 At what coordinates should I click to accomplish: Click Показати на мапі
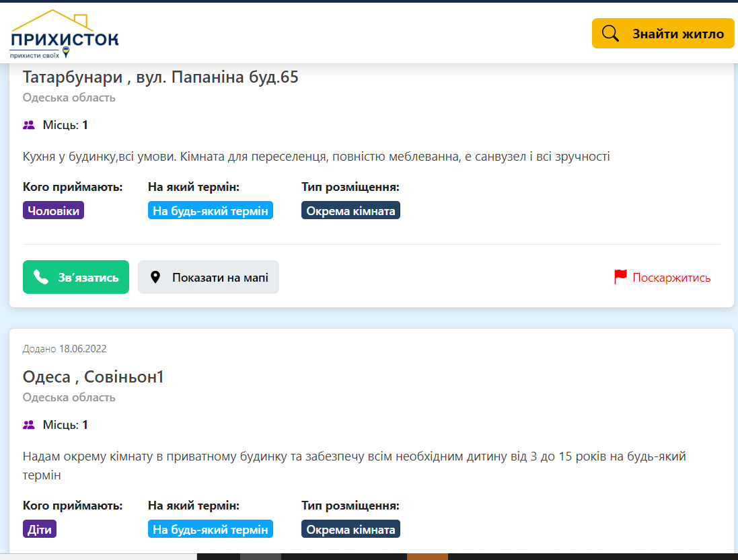208,276
